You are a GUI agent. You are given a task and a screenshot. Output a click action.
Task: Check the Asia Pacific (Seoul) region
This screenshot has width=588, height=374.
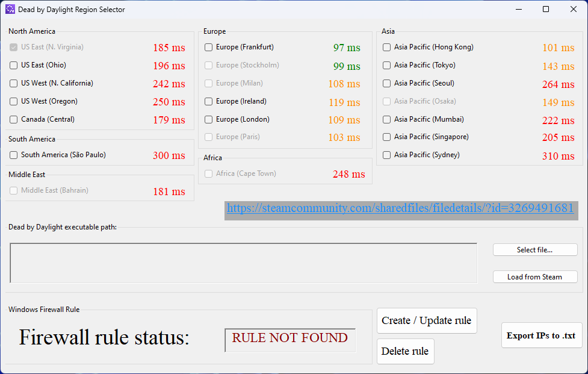point(386,83)
